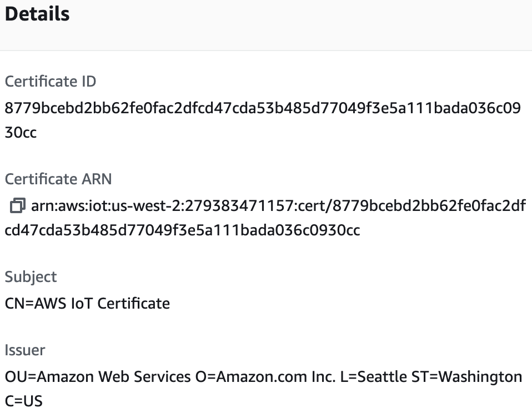Click the Issuer label

[25, 350]
